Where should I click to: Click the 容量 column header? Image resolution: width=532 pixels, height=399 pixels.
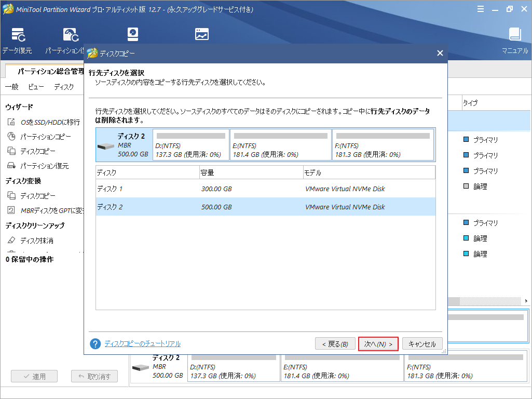(251, 172)
